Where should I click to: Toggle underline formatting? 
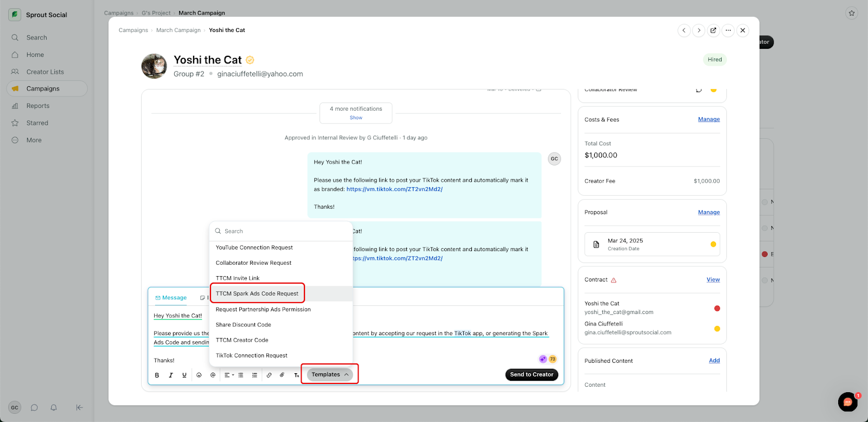click(x=184, y=375)
